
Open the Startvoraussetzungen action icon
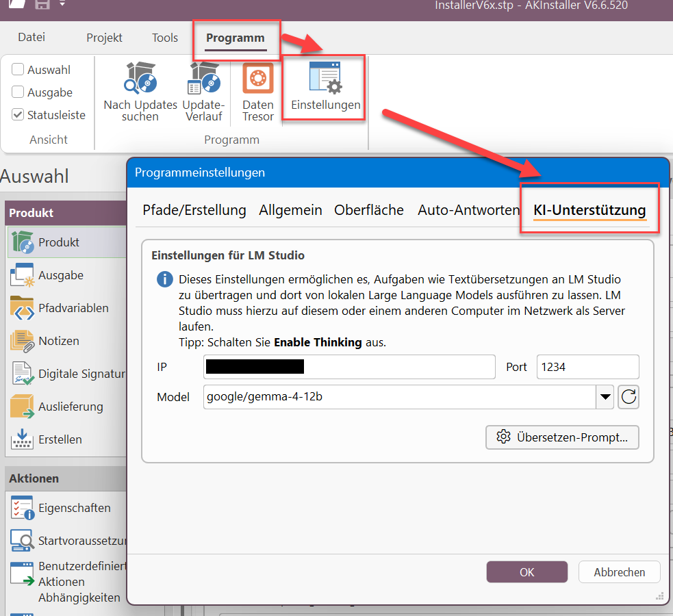tap(23, 541)
